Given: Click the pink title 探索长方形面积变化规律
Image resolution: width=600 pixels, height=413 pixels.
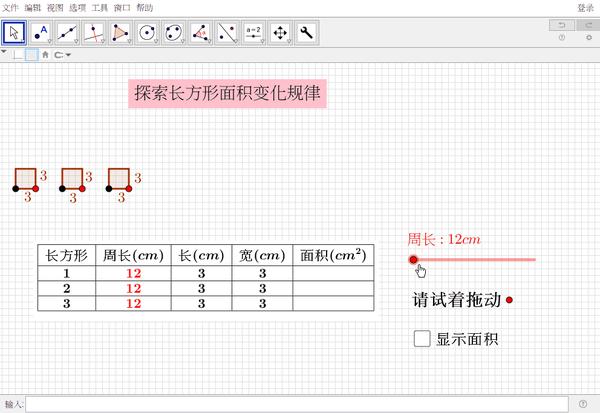Looking at the screenshot, I should [x=227, y=93].
